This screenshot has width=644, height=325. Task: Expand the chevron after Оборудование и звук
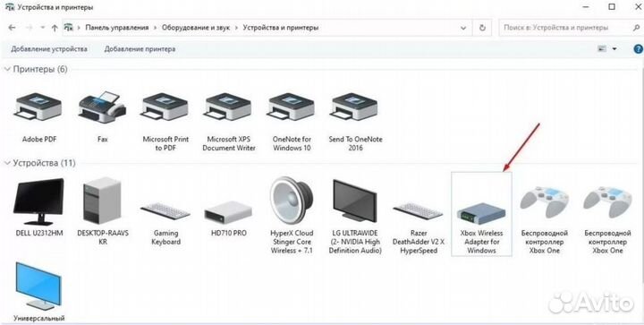236,28
